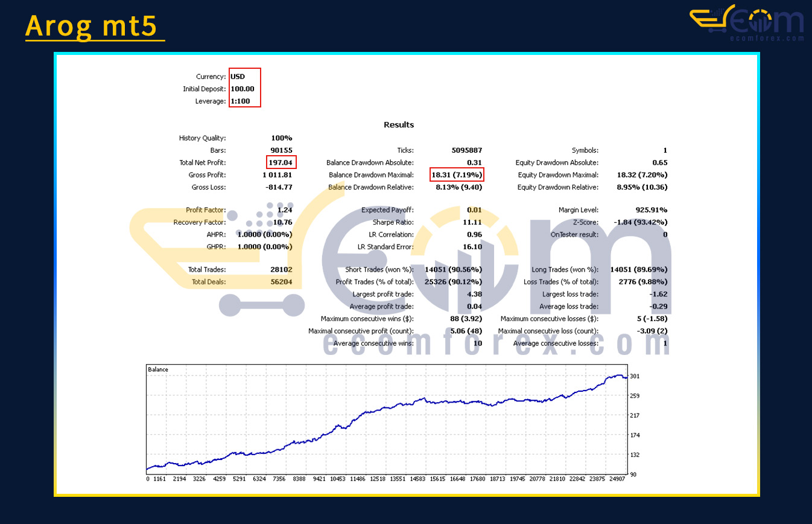Select the Currency value USD
Screen dimensions: 812x524
click(x=238, y=77)
